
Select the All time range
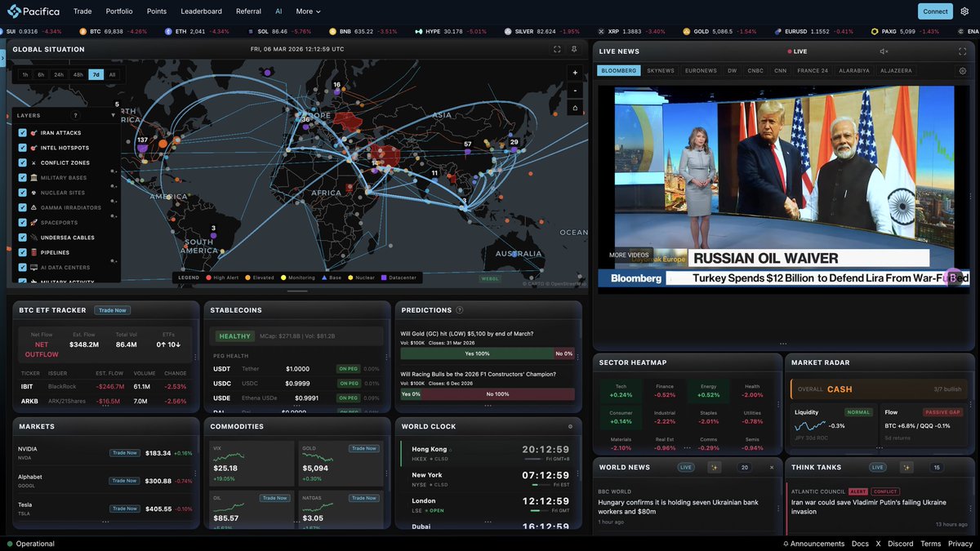[112, 74]
